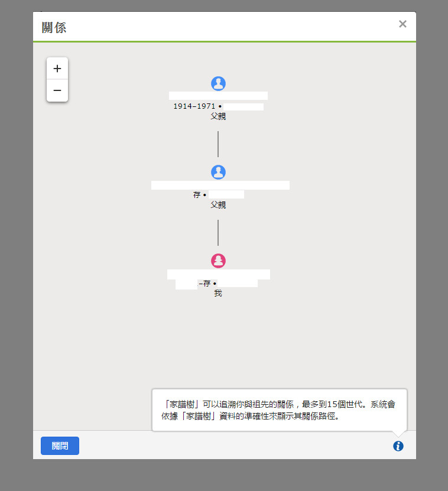Image resolution: width=448 pixels, height=491 pixels.
Task: Select the middle blue male avatar icon
Action: (218, 172)
